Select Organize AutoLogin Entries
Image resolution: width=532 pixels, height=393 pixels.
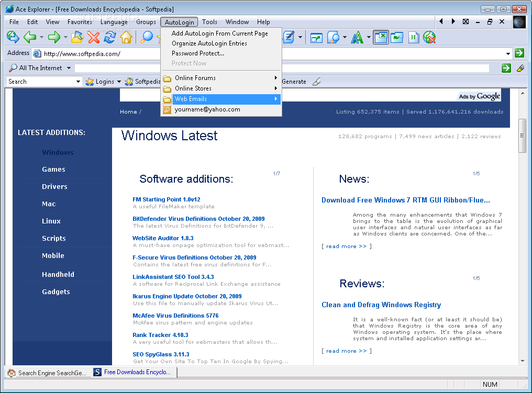209,43
